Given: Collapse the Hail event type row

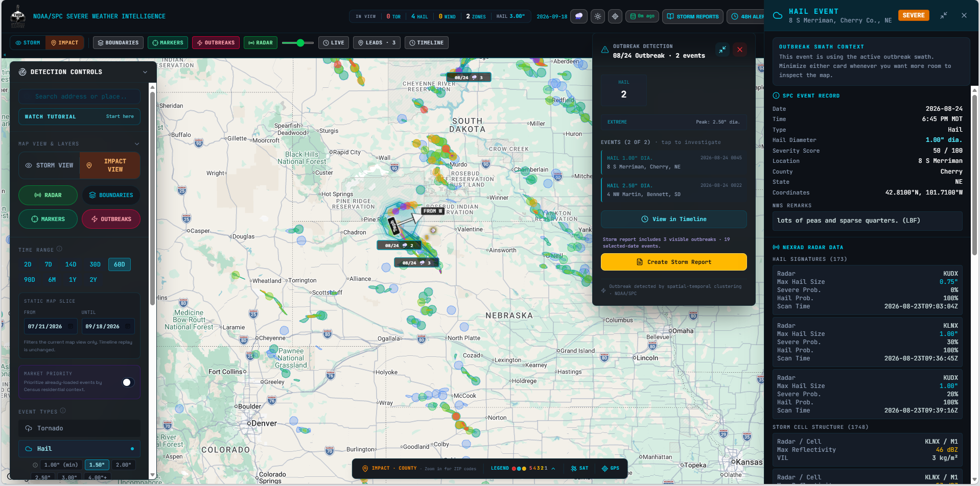Looking at the screenshot, I should (x=79, y=449).
